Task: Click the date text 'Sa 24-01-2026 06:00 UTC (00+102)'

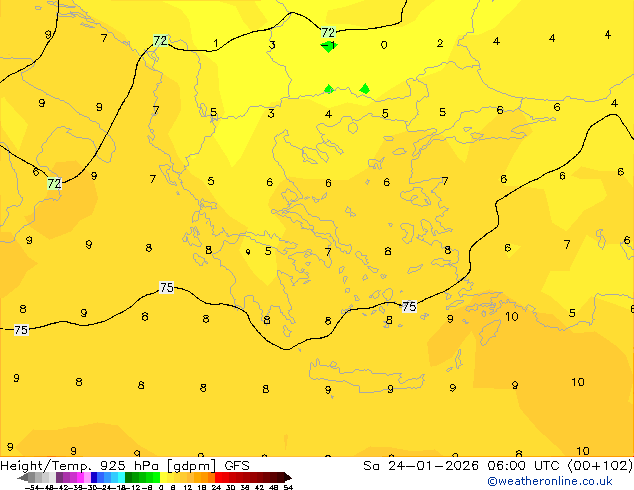Action: click(x=498, y=466)
